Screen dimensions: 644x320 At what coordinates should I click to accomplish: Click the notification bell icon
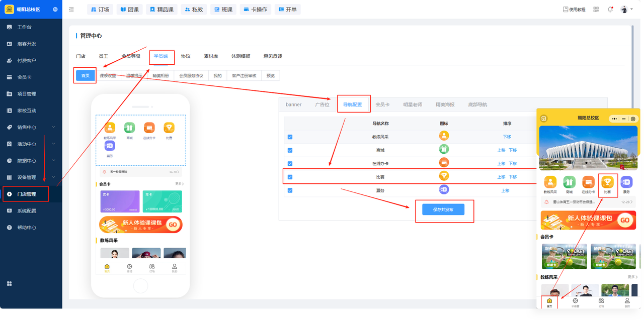coord(610,10)
